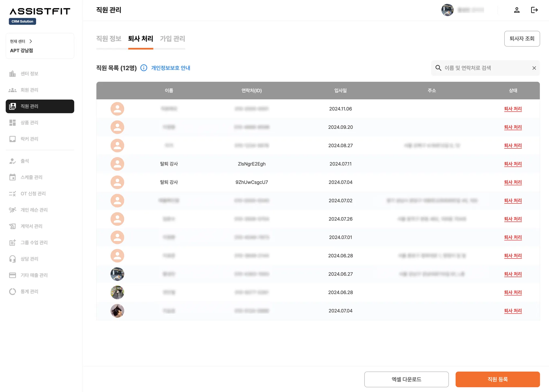549x392 pixels.
Task: Open 락커 관리 sidebar item
Action: [x=29, y=139]
